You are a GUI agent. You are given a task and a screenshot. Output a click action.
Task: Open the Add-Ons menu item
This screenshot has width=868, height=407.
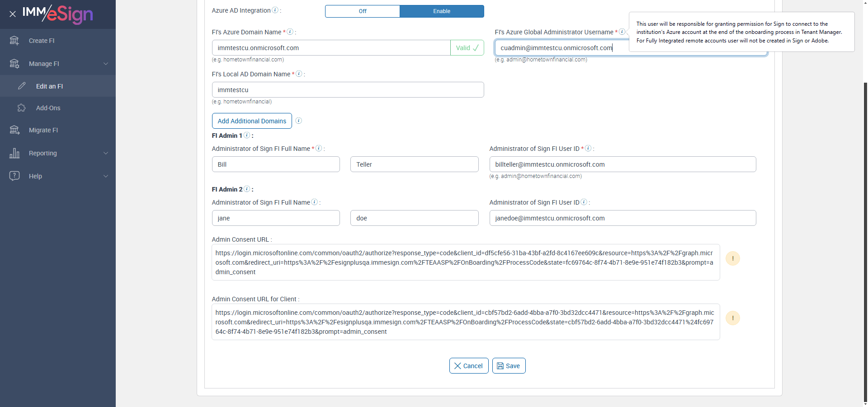[x=48, y=108]
